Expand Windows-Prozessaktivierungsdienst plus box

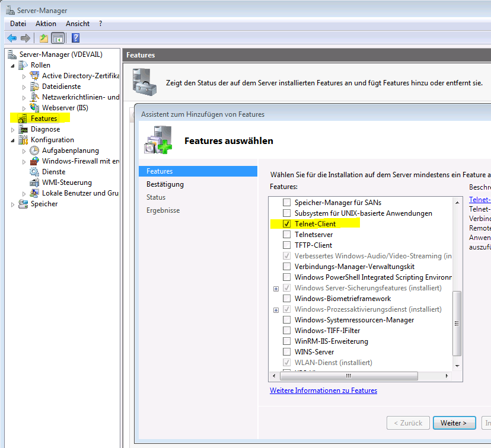point(276,310)
